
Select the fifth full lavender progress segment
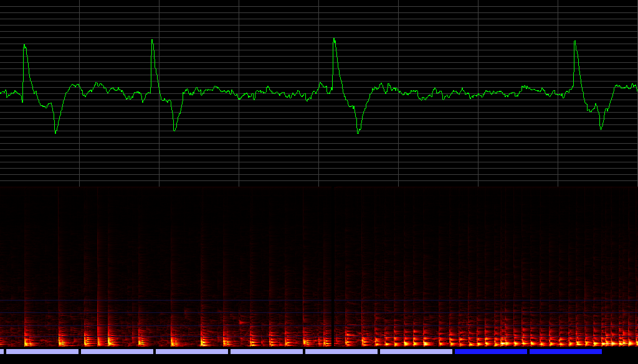(x=341, y=352)
